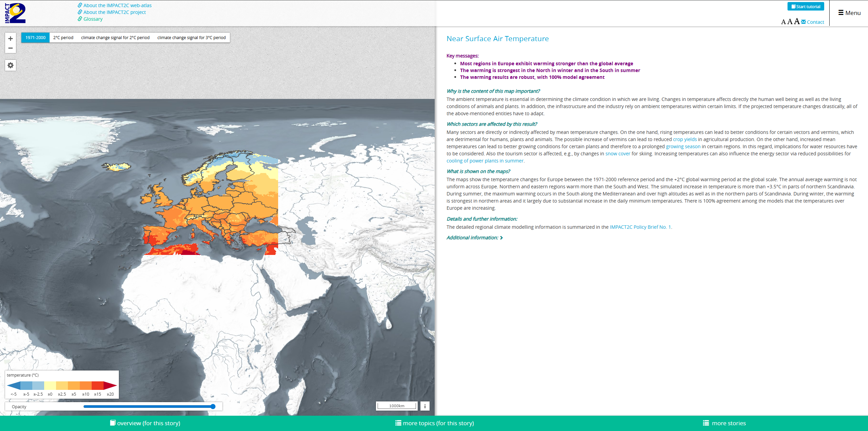Follow the crop yields link
This screenshot has width=868, height=431.
[685, 139]
